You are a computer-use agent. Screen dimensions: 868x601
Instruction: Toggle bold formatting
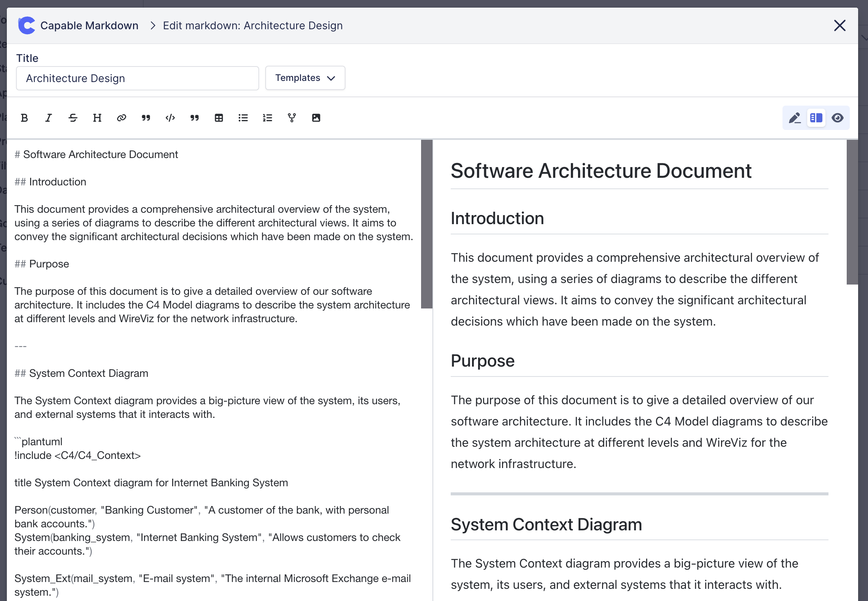24,118
